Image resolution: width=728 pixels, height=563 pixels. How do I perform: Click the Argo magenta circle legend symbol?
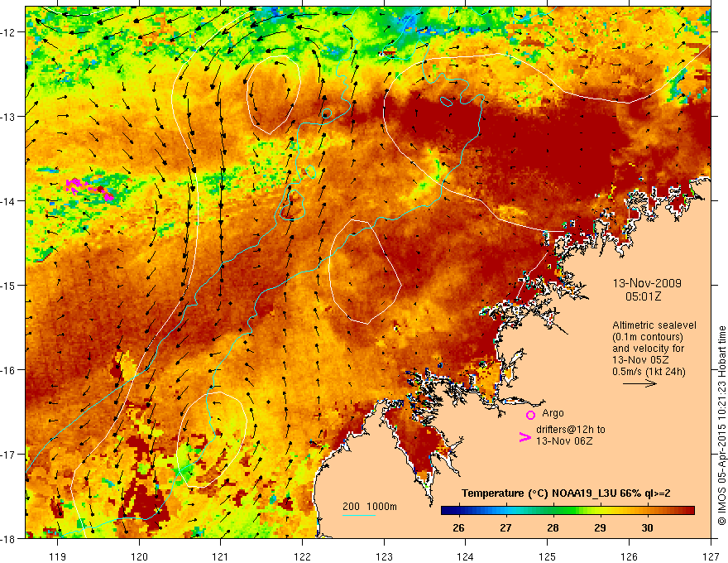[x=530, y=415]
